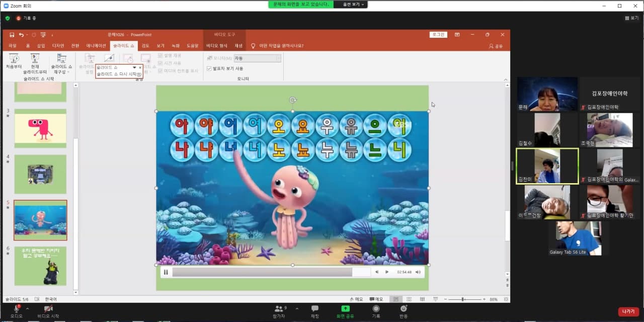
Task: Open the 파일 tab
Action: tap(13, 45)
